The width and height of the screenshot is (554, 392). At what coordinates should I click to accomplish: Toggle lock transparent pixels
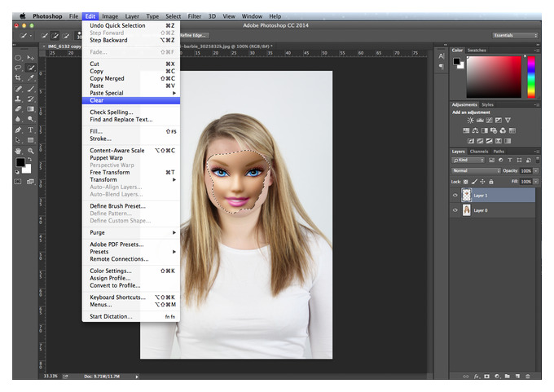click(x=466, y=182)
